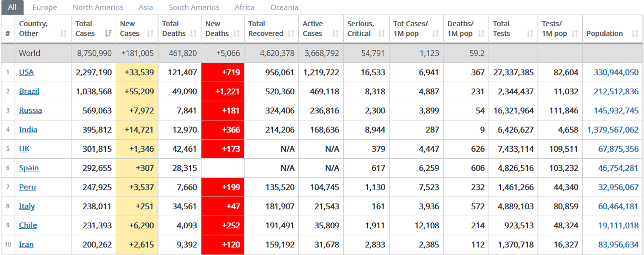644x255 pixels.
Task: Open the North America tab
Action: point(98,8)
